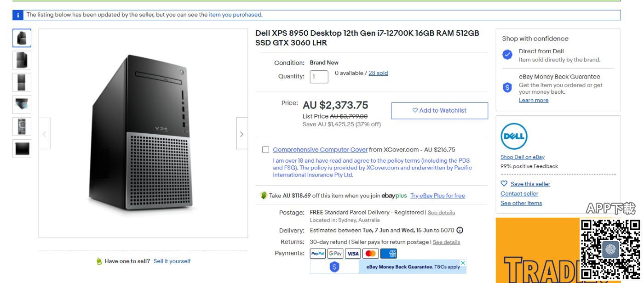The height and width of the screenshot is (283, 644).
Task: Select the last product thumbnail
Action: tap(22, 149)
